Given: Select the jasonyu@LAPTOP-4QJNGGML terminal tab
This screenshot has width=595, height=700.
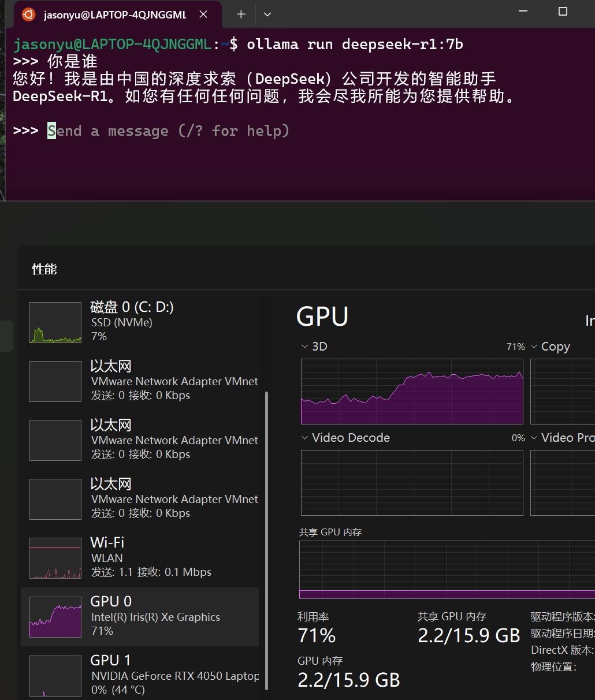Looking at the screenshot, I should (117, 14).
